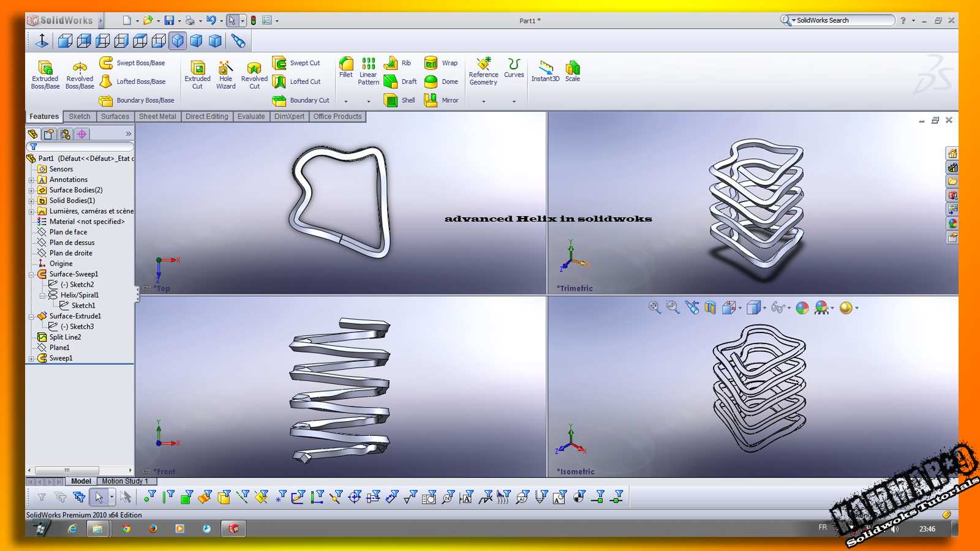Switch to Motion Study 1 tab
The width and height of the screenshot is (980, 551).
point(125,481)
